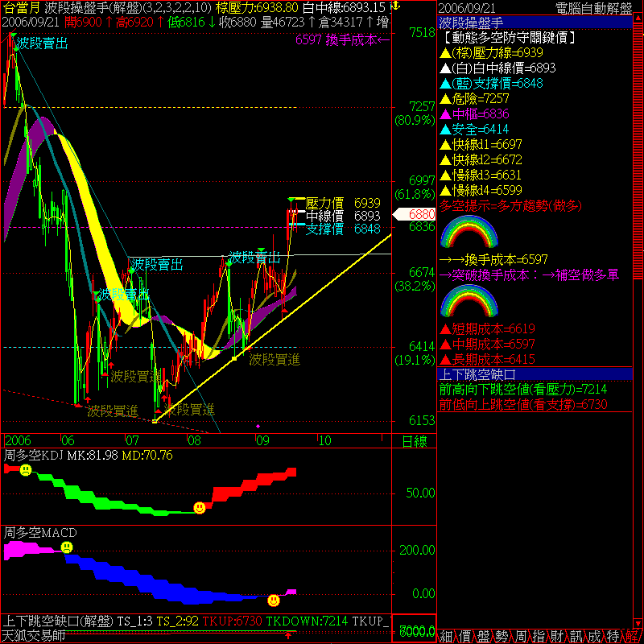Image resolution: width=644 pixels, height=644 pixels.
Task: Click the yellow triangle beside 危險=7257
Action: tap(445, 99)
